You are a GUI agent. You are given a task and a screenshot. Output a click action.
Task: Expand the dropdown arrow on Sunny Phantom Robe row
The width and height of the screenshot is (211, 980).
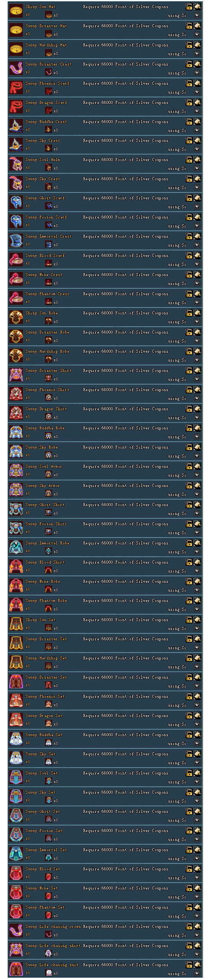pyautogui.click(x=197, y=609)
